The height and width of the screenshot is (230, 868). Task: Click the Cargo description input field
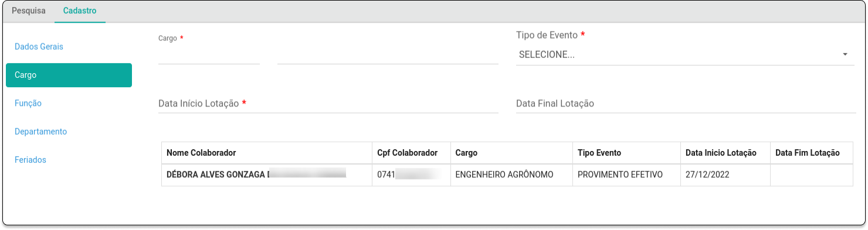point(388,55)
